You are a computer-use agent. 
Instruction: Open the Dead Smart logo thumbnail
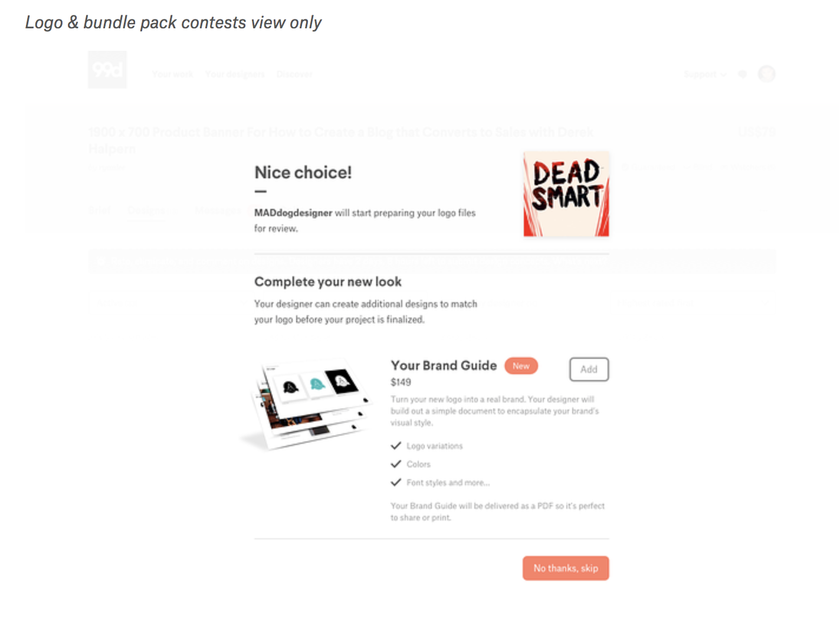click(566, 194)
